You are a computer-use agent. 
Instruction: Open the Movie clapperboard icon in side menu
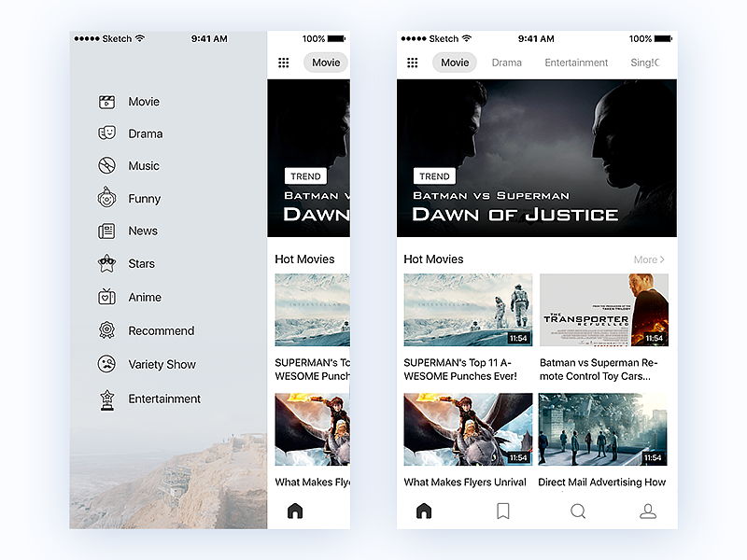tap(106, 102)
